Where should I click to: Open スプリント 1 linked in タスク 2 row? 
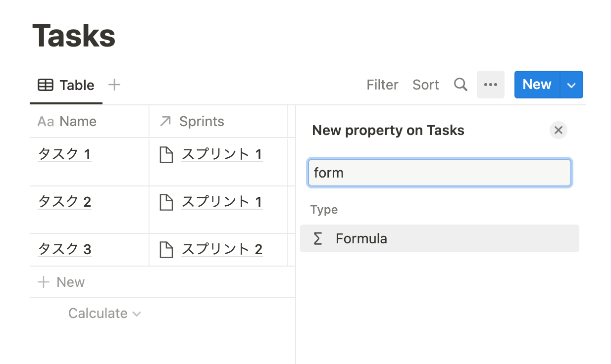[x=222, y=202]
